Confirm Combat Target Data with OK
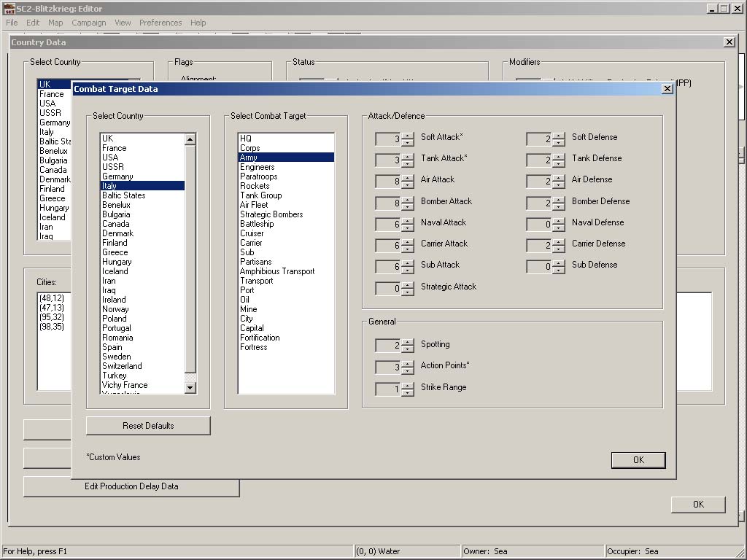The image size is (747, 560). pos(638,460)
